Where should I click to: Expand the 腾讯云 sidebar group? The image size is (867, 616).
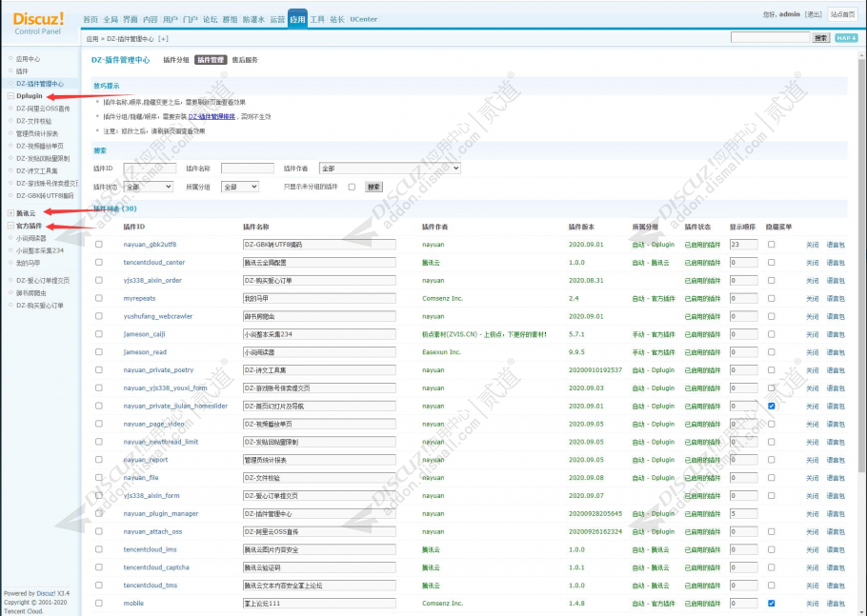click(x=10, y=213)
